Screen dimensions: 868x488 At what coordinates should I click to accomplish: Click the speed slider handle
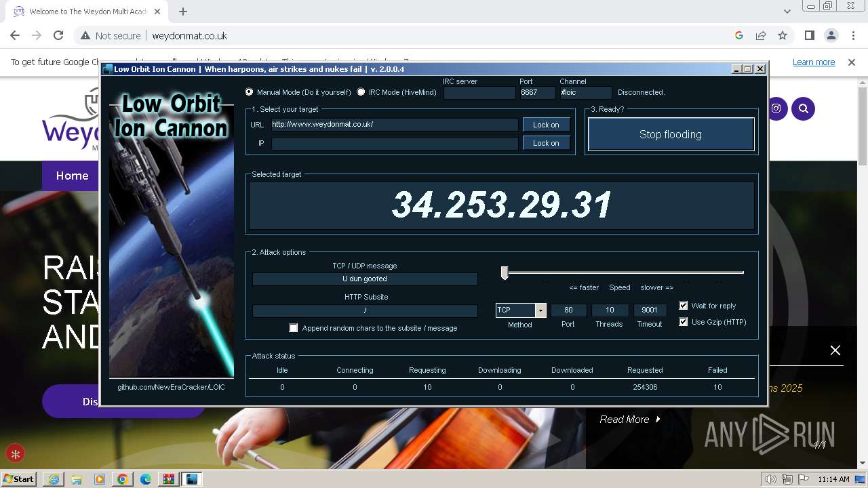point(505,272)
